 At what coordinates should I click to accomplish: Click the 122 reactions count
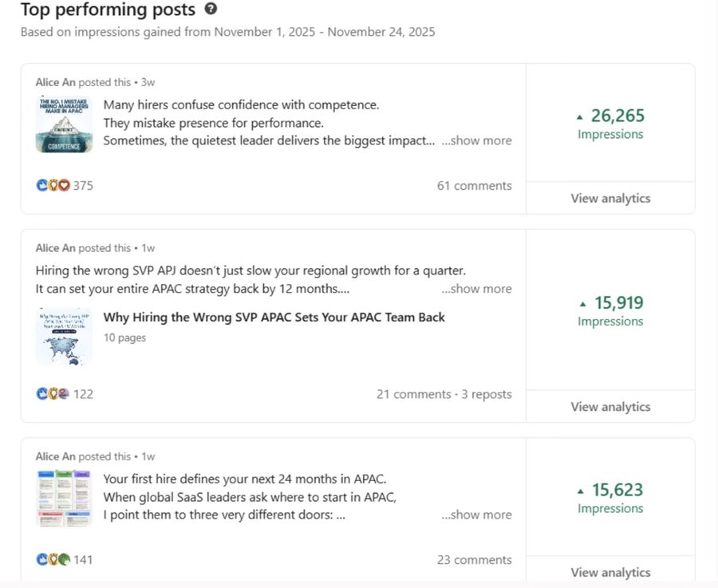coord(83,394)
